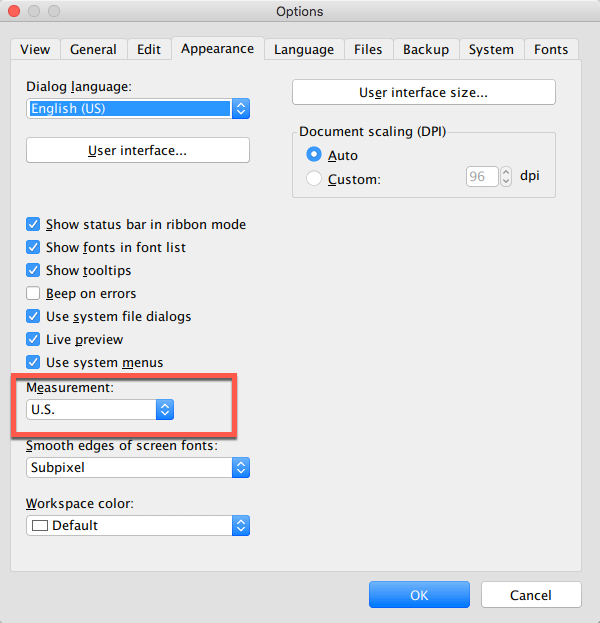Toggle Show status bar in ribbon mode
Viewport: 600px width, 623px height.
pyautogui.click(x=34, y=225)
